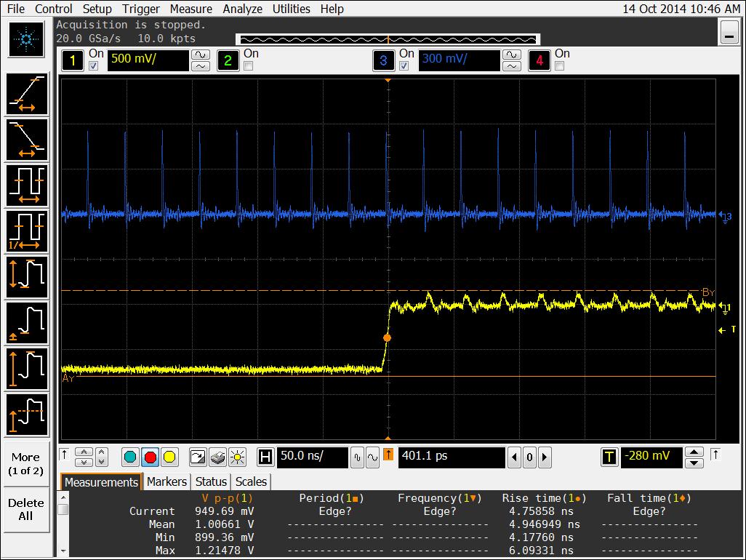Move horizontal position right arrow

[545, 457]
